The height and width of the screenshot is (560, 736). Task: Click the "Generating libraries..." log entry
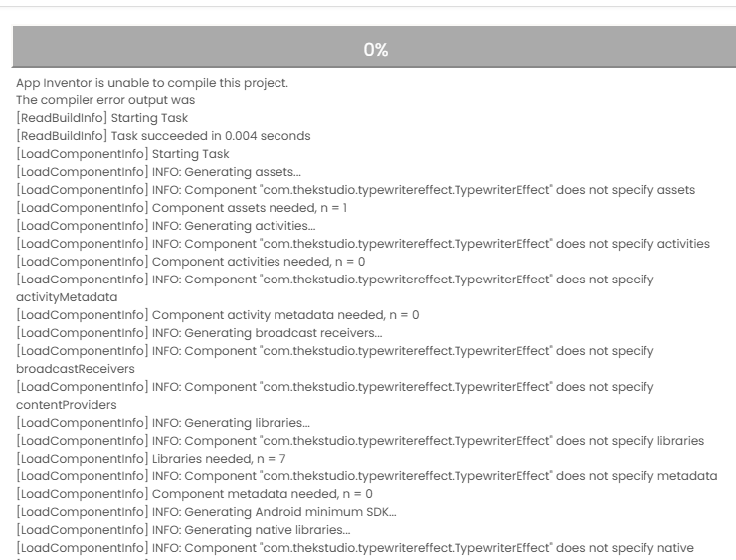pos(199,423)
